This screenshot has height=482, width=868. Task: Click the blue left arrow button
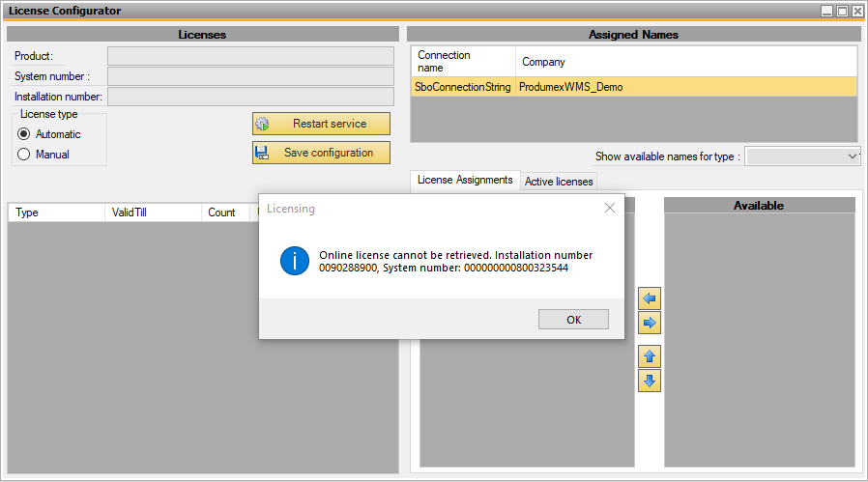coord(650,299)
